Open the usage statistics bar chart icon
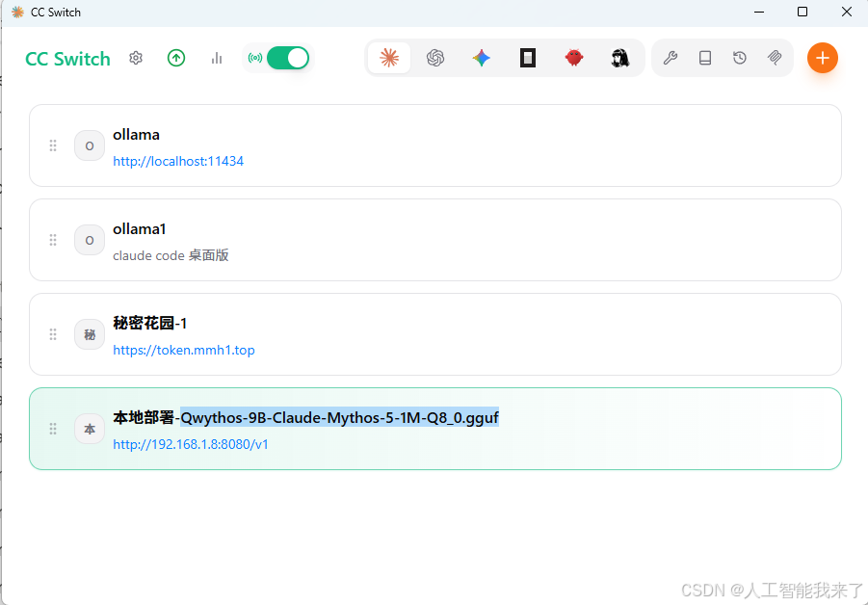Screen dimensions: 868x605 point(217,58)
